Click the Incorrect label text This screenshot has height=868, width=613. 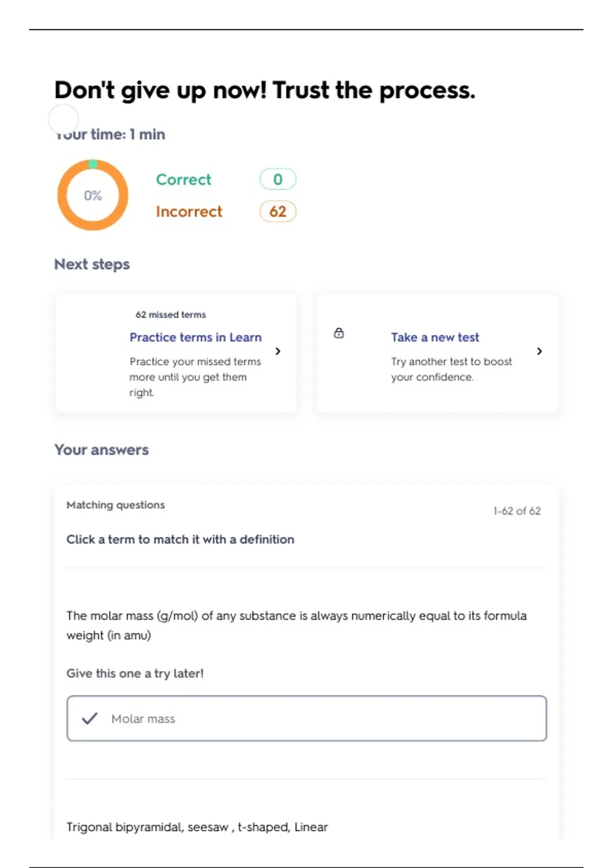pos(189,211)
